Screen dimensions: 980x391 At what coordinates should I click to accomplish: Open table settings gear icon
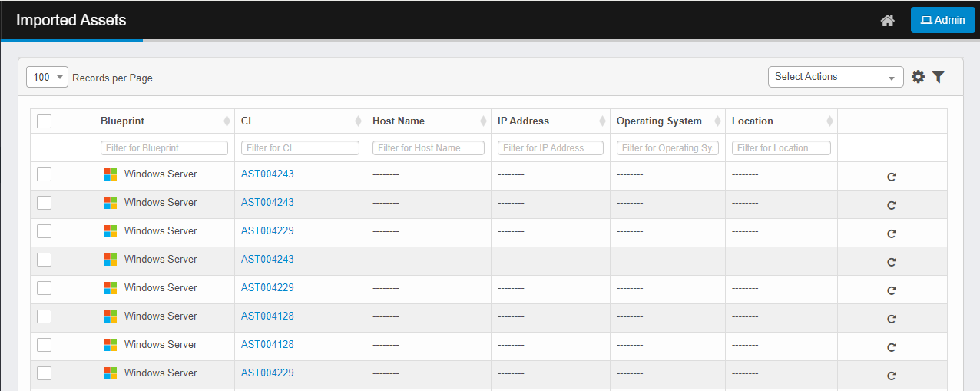click(918, 77)
